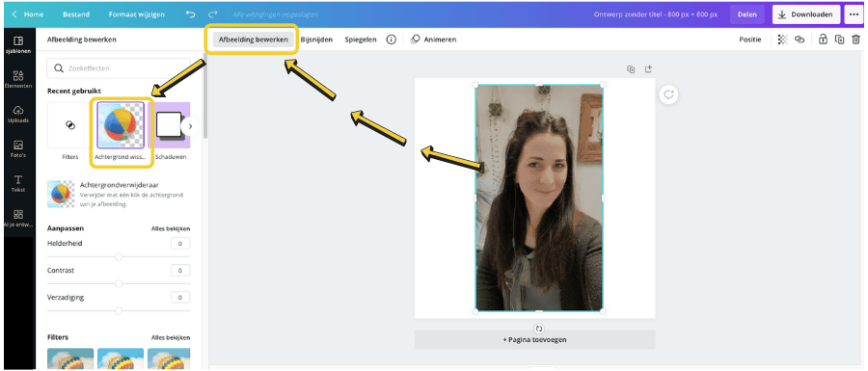Select the photo on the canvas
This screenshot has height=371, width=868.
click(538, 198)
